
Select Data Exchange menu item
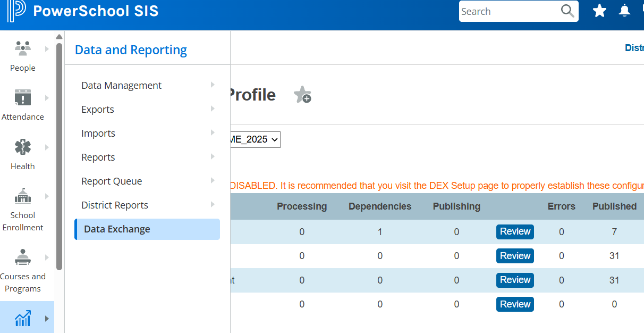[x=147, y=229]
